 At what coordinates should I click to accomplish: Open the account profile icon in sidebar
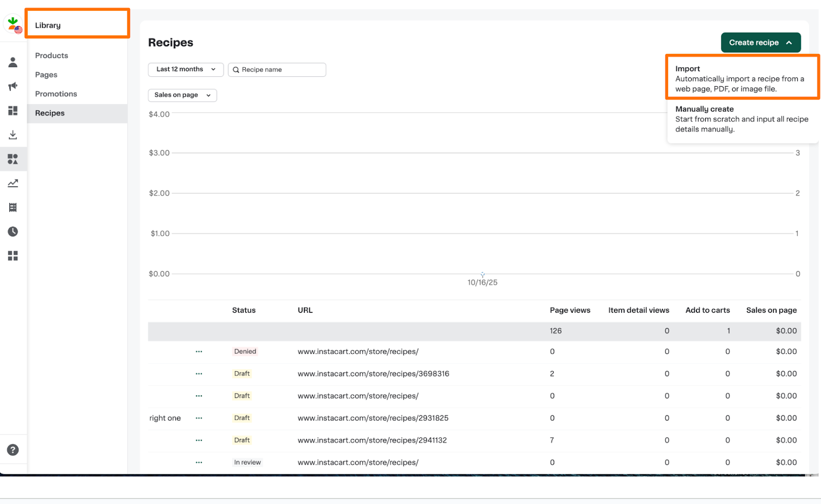[x=13, y=62]
